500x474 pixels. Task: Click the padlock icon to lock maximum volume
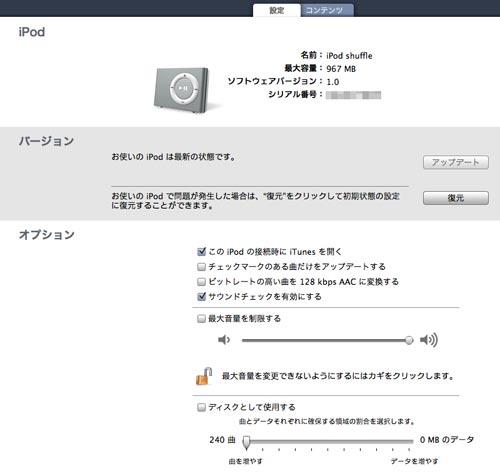coord(204,376)
